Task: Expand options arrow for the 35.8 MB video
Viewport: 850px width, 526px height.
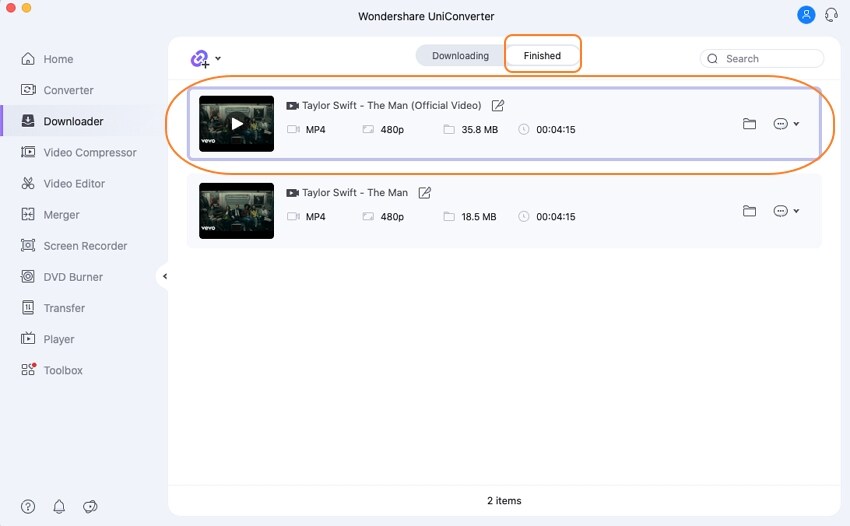Action: 796,124
